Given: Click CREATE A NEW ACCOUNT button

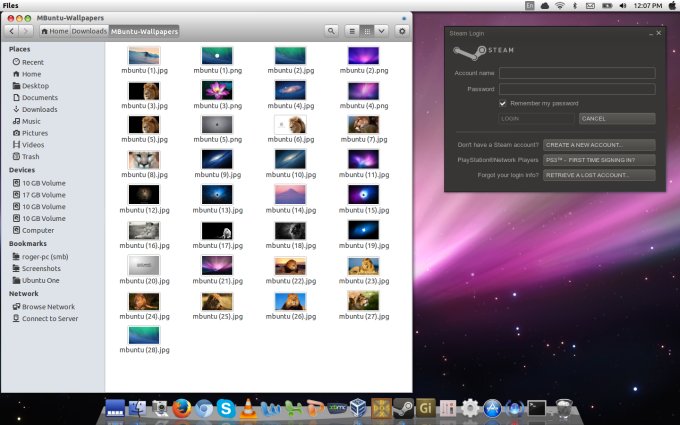Looking at the screenshot, I should pos(599,145).
